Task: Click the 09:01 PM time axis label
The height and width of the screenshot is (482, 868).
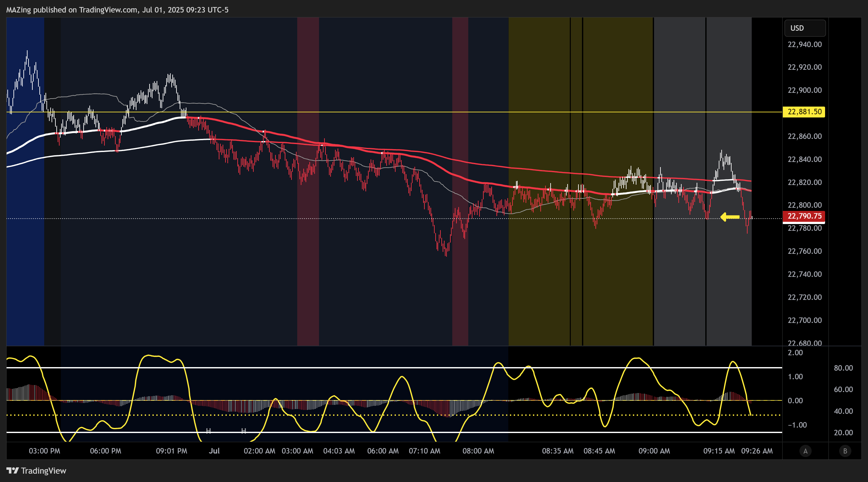Action: [x=171, y=451]
